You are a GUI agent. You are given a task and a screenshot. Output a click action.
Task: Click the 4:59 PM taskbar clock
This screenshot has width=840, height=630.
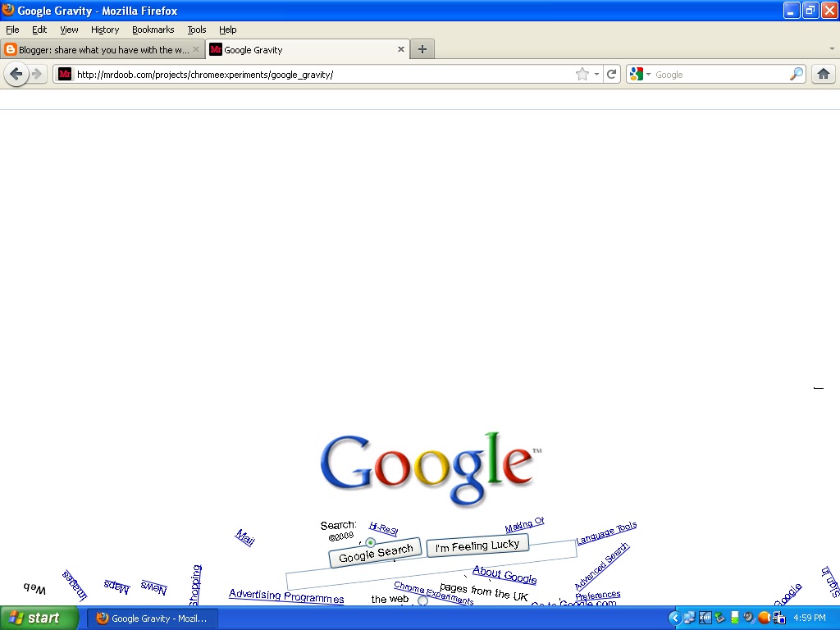point(810,619)
